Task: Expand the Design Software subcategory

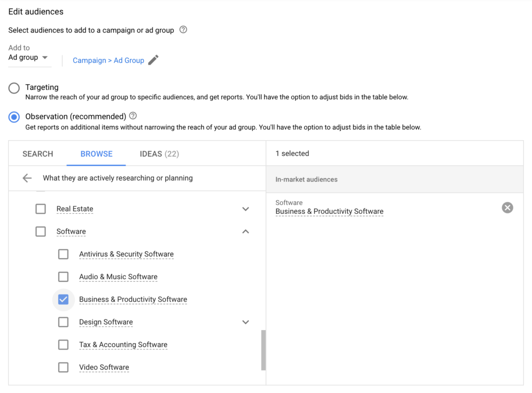Action: click(x=246, y=322)
